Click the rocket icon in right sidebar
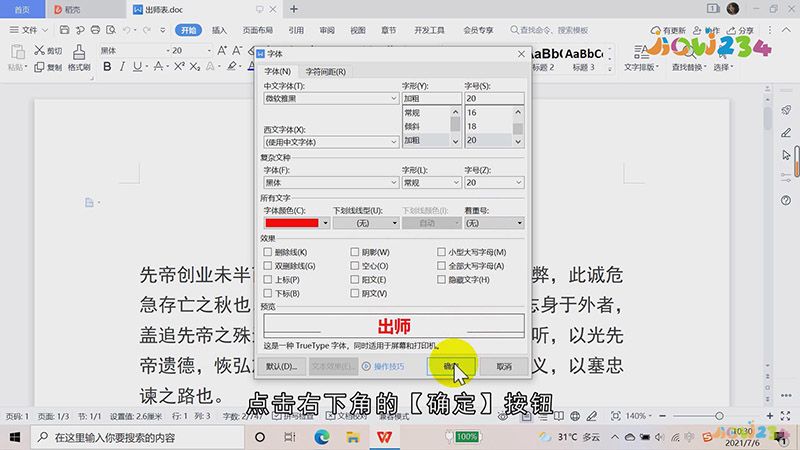This screenshot has height=450, width=800. (x=786, y=110)
